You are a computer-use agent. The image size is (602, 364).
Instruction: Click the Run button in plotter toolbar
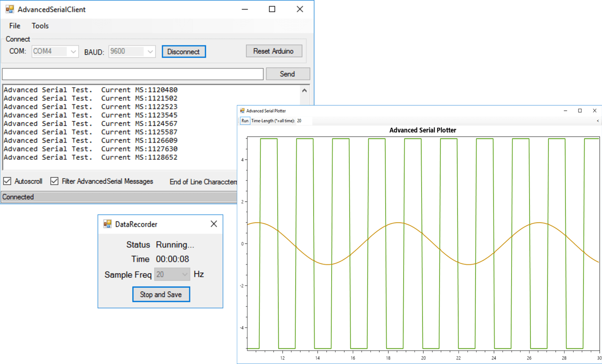(245, 121)
